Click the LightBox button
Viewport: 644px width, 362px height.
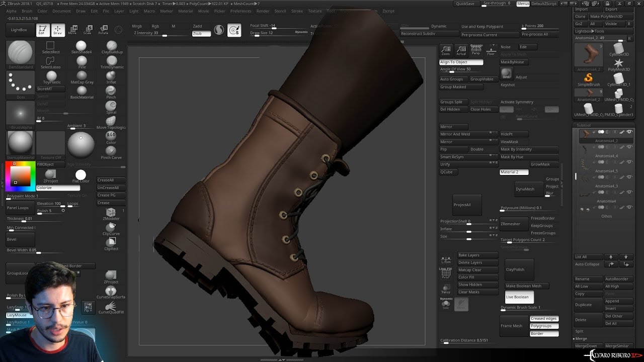pos(19,30)
